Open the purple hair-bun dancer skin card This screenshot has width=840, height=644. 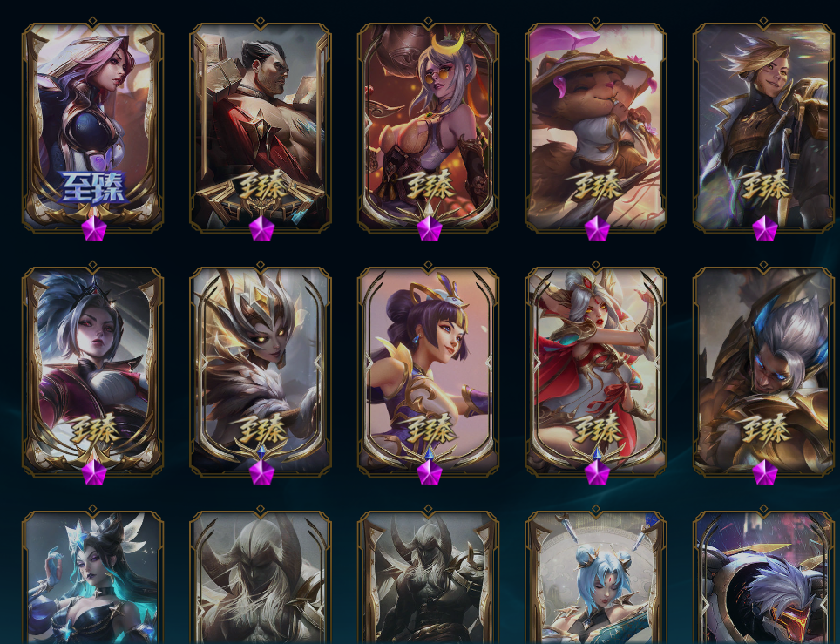coord(428,371)
